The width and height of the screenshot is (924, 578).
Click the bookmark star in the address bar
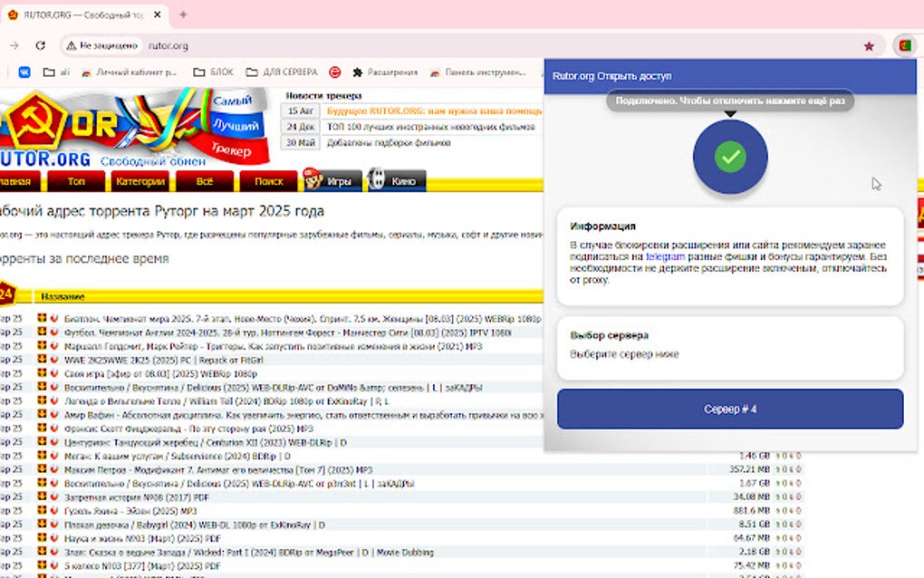pyautogui.click(x=867, y=44)
